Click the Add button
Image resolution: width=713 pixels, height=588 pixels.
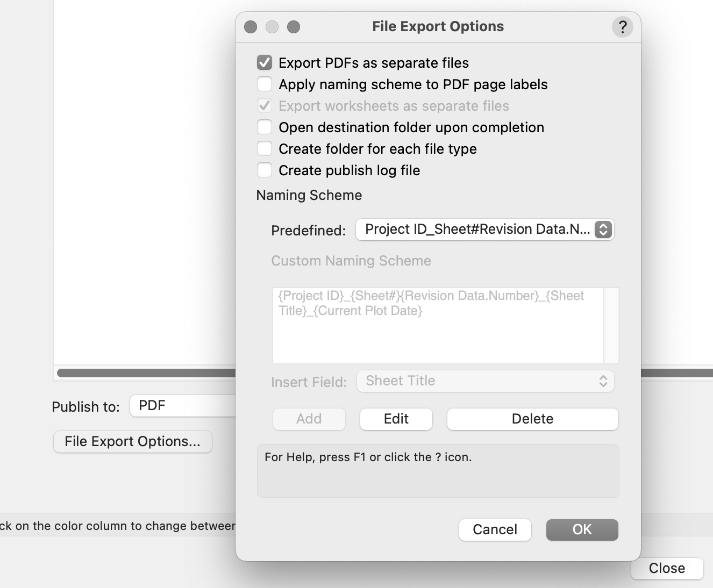point(309,419)
